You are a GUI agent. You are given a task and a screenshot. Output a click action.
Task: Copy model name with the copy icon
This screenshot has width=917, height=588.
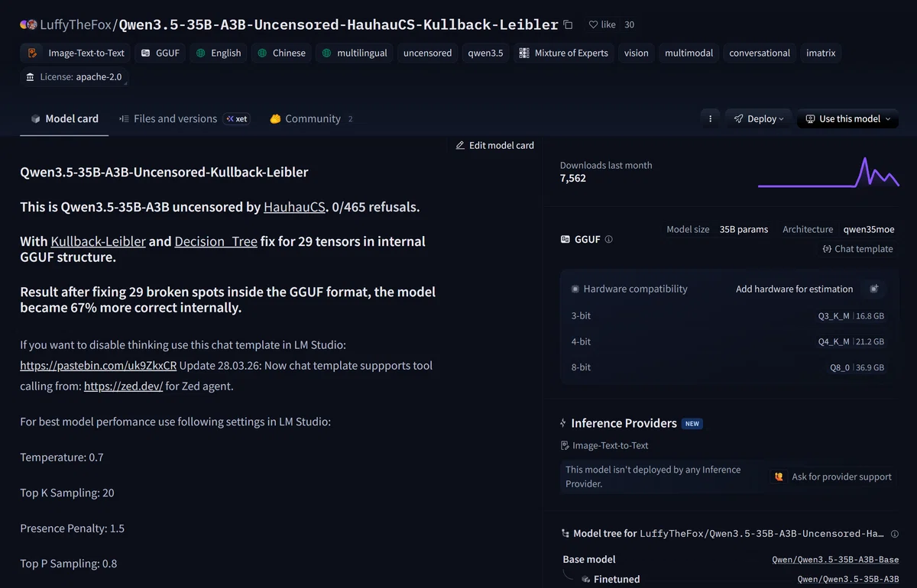coord(568,24)
